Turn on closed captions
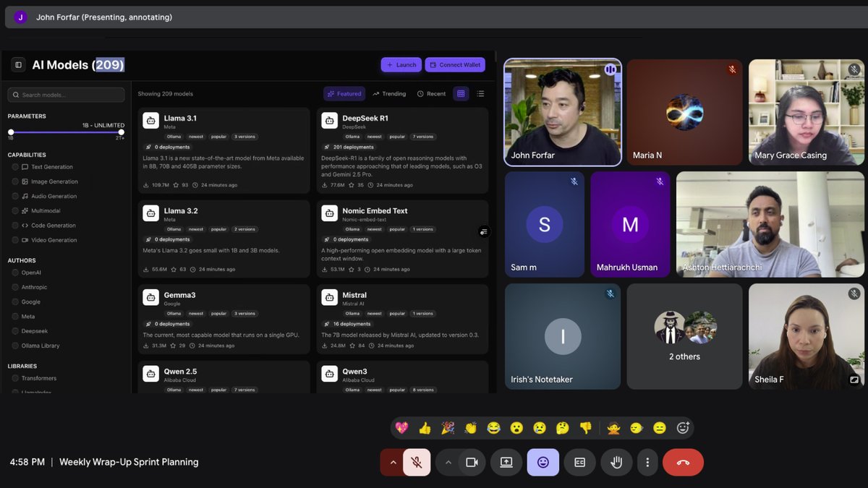 coord(579,462)
